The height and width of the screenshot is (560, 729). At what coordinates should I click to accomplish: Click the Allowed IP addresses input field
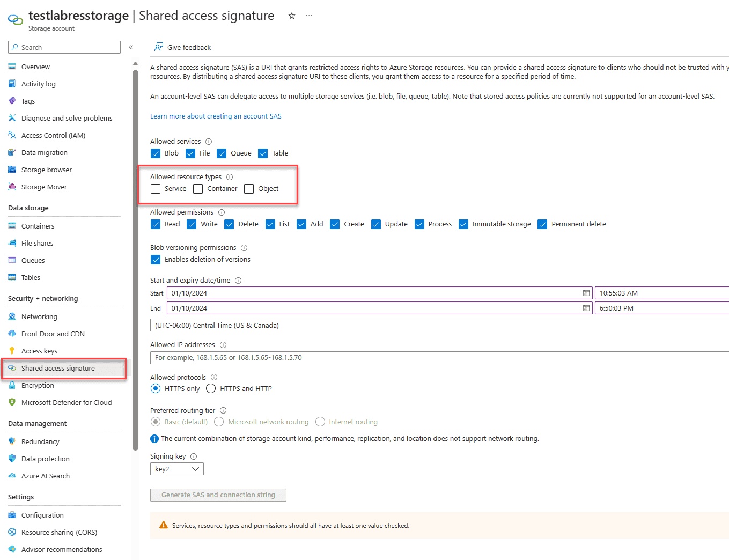tap(439, 358)
